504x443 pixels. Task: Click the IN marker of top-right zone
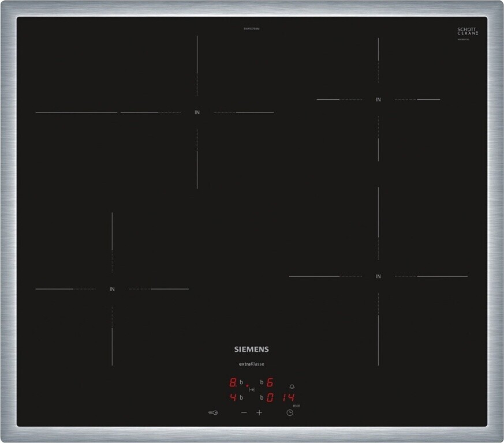point(378,100)
